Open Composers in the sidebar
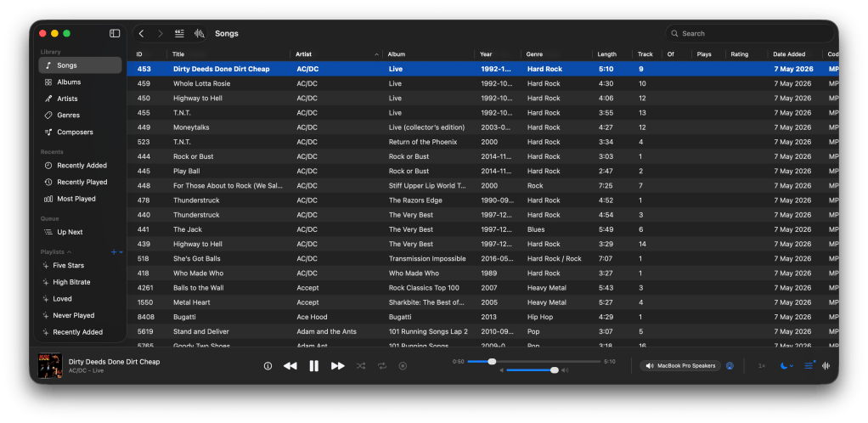The width and height of the screenshot is (868, 423). 81,132
